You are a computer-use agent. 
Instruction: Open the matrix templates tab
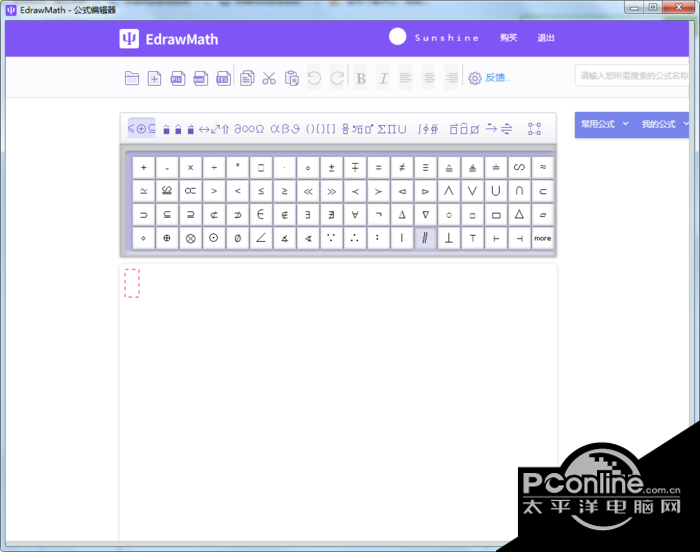click(x=534, y=129)
